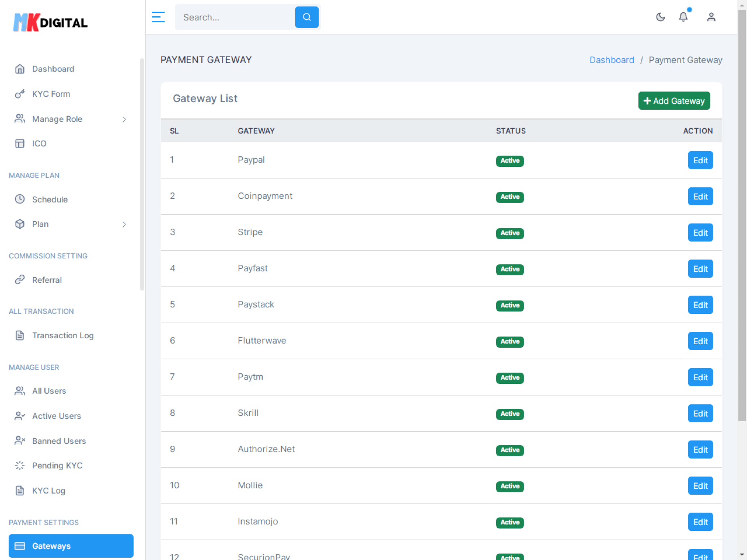
Task: Open the KYC Form key icon
Action: tap(20, 94)
